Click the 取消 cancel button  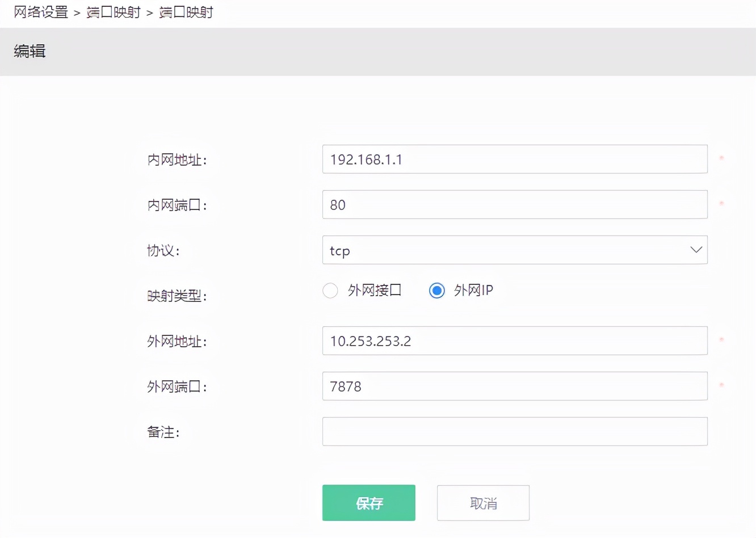coord(483,503)
